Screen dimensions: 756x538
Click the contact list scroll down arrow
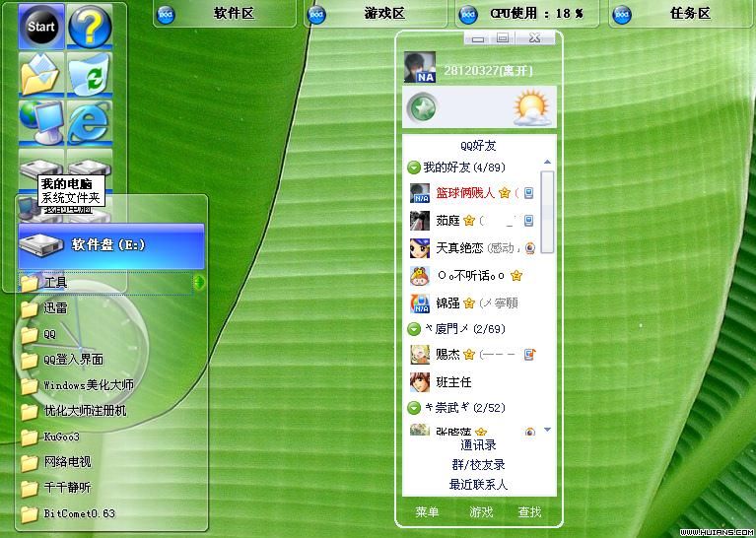pyautogui.click(x=547, y=430)
